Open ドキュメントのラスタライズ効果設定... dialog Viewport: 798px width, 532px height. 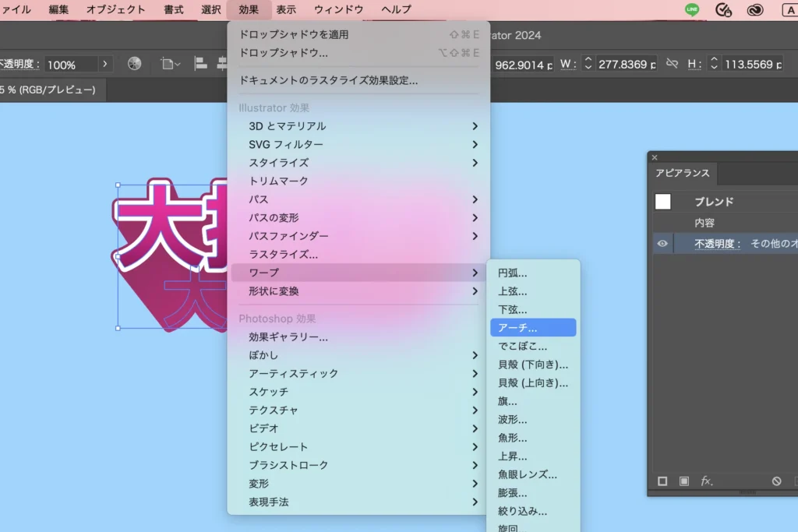[x=328, y=80]
